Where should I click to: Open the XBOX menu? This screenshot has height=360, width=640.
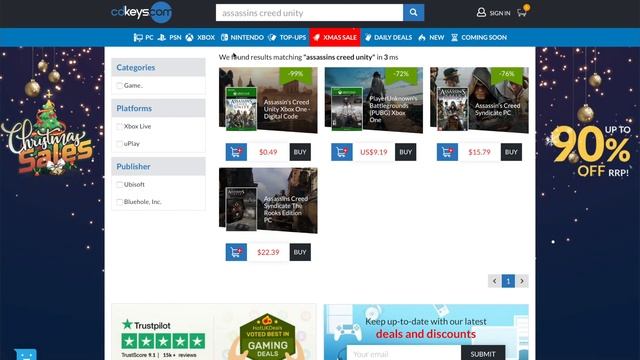200,38
